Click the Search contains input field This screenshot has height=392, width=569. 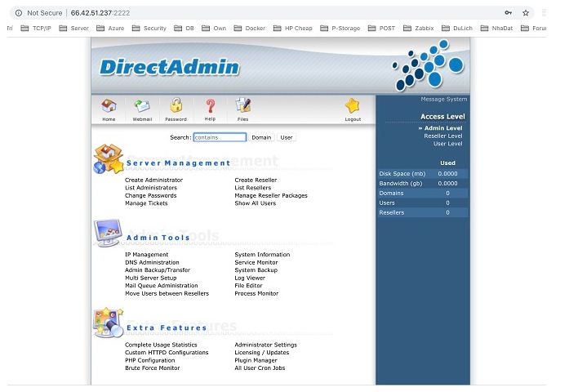coord(220,137)
